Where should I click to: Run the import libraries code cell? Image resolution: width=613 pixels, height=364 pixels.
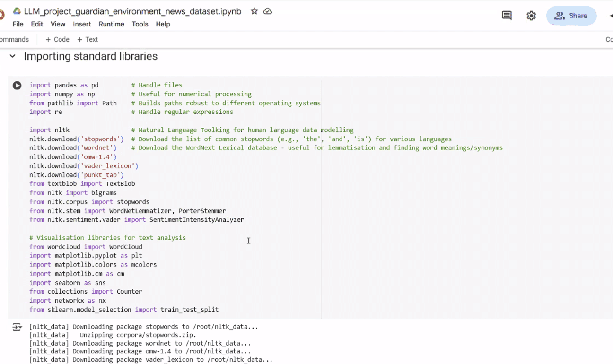(17, 86)
